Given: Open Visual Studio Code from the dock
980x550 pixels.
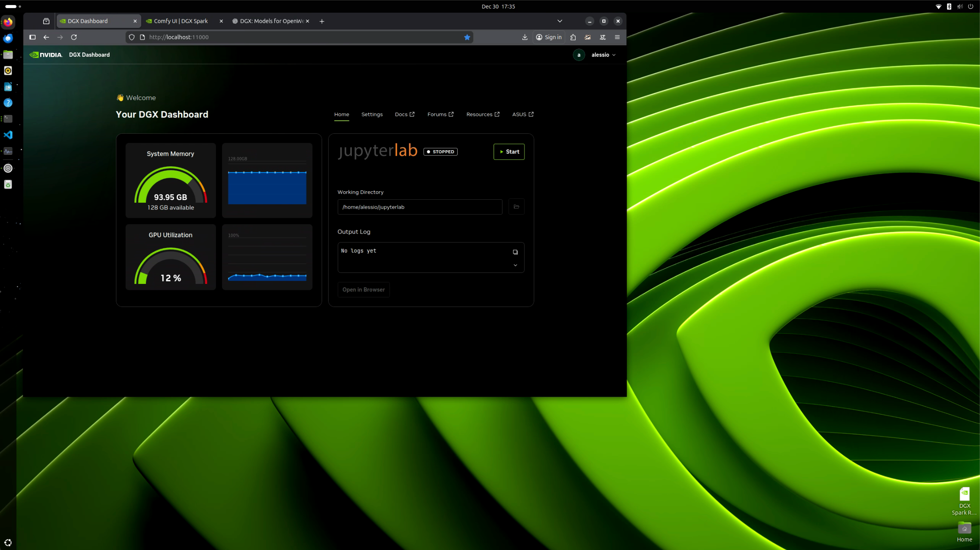Looking at the screenshot, I should point(8,135).
